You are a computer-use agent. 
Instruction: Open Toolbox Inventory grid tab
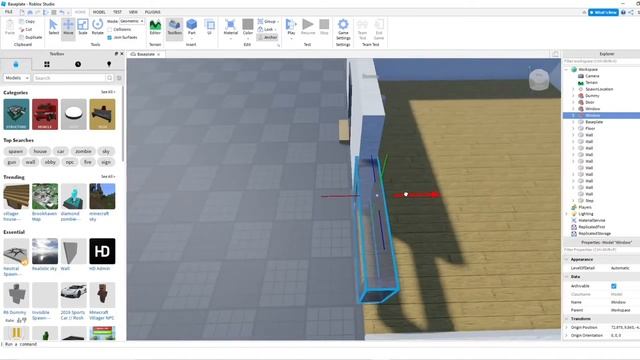[x=47, y=64]
